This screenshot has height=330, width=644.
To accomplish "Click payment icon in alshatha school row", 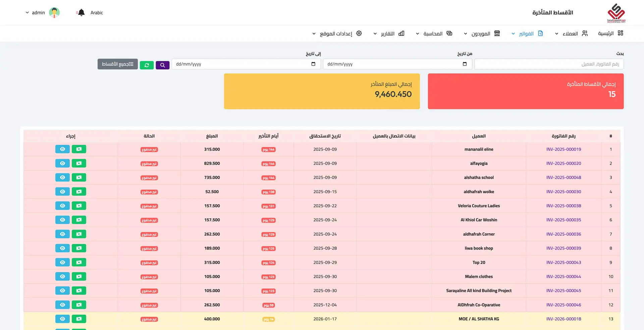I will 79,177.
